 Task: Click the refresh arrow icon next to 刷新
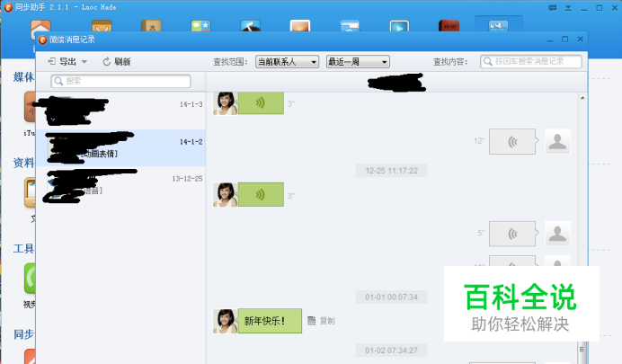[x=106, y=62]
